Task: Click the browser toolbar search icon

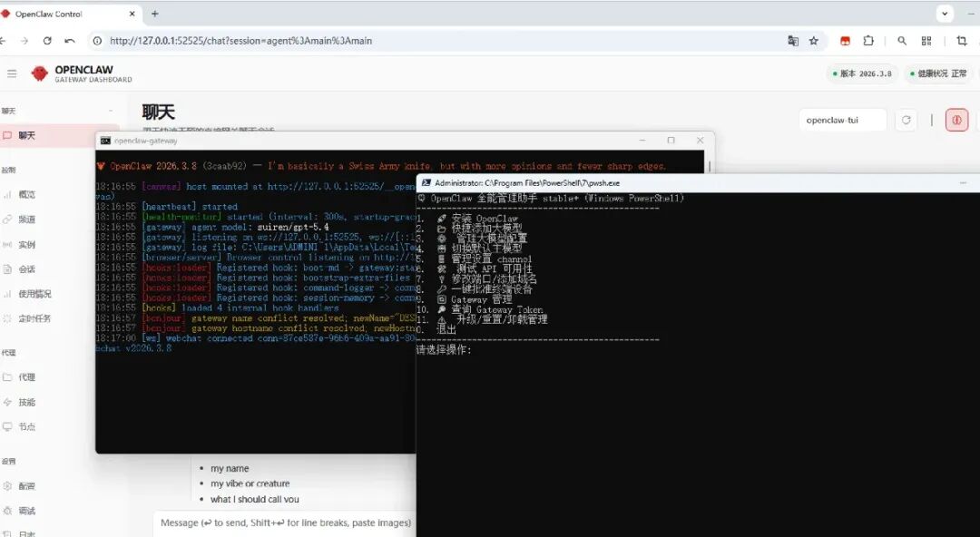Action: [x=902, y=41]
